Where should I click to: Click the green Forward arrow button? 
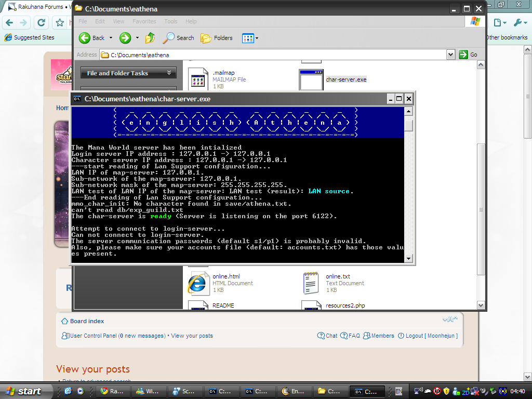click(125, 38)
